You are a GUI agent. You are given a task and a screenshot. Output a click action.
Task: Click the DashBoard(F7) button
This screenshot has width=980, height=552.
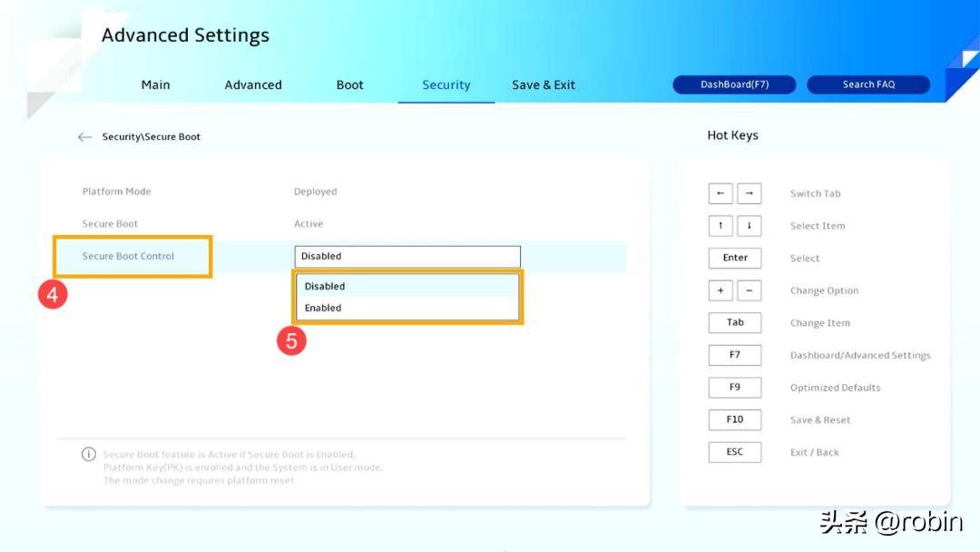(734, 84)
